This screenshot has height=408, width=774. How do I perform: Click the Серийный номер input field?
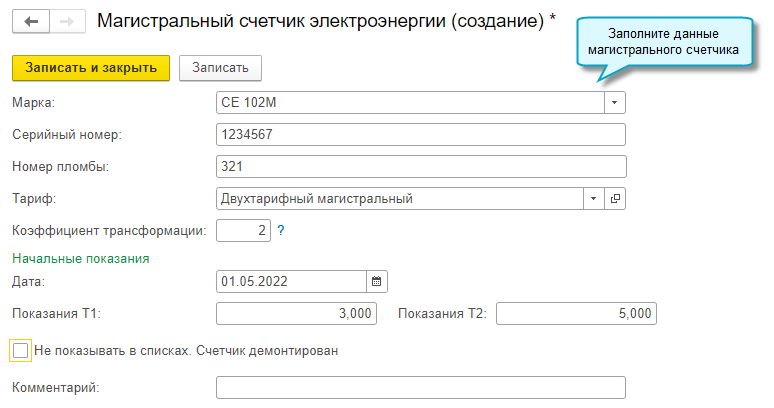coord(420,135)
